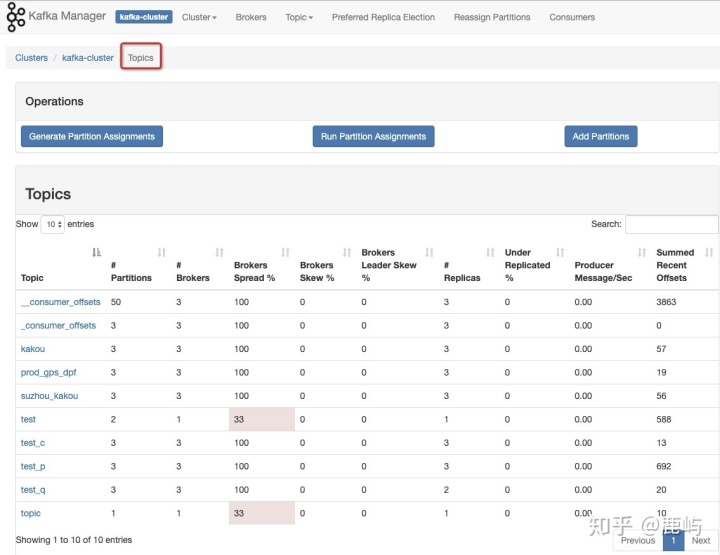
Task: Go to Reassign Partitions page
Action: pos(492,17)
